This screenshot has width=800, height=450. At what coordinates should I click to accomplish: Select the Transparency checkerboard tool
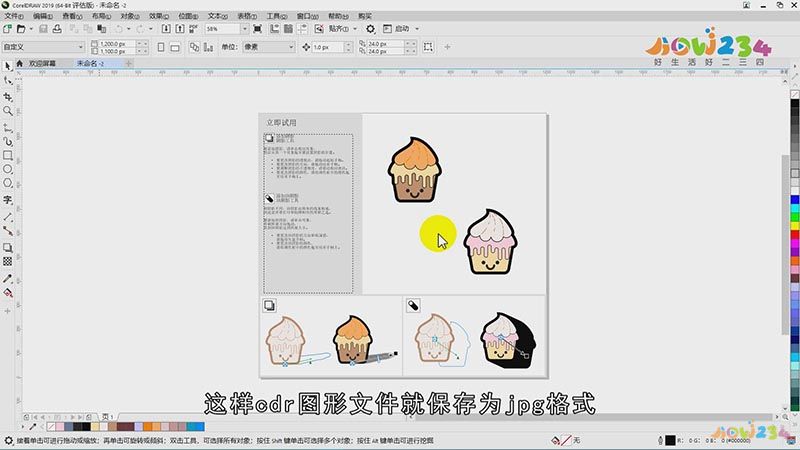[8, 261]
